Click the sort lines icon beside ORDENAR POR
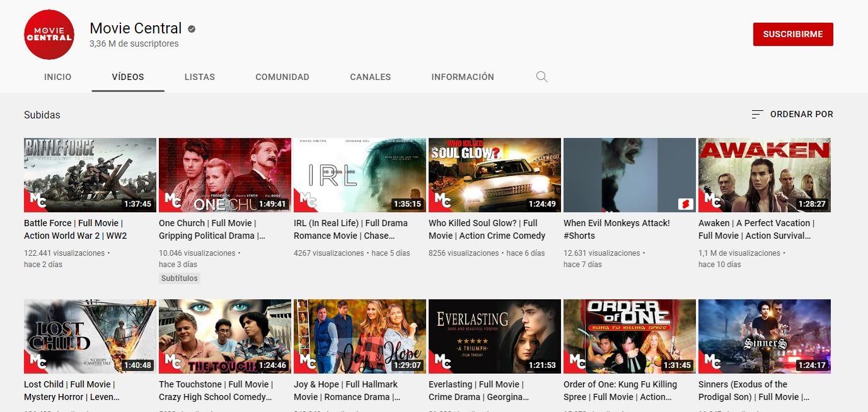868x412 pixels. tap(758, 114)
